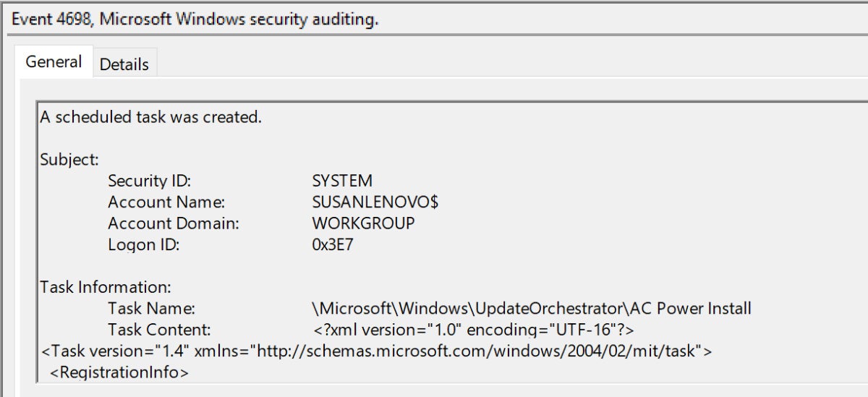Click the RegistrationInfo XML tag line

[x=119, y=373]
